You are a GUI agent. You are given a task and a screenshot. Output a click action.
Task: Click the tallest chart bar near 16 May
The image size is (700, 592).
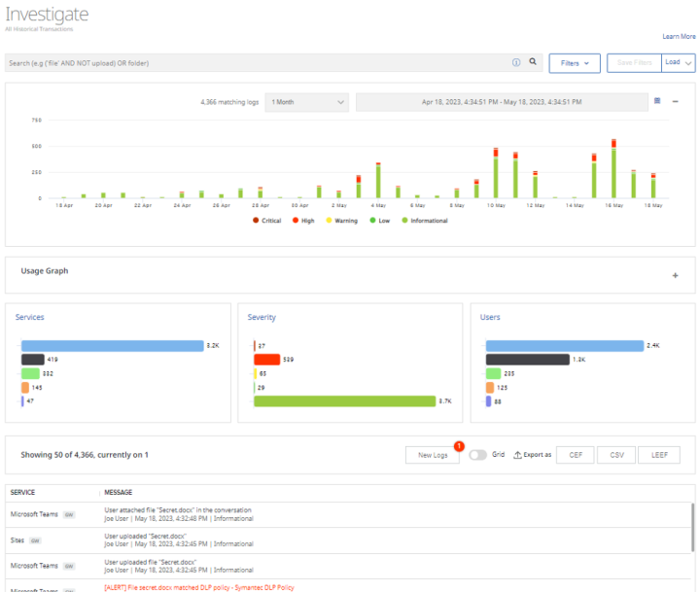click(613, 168)
